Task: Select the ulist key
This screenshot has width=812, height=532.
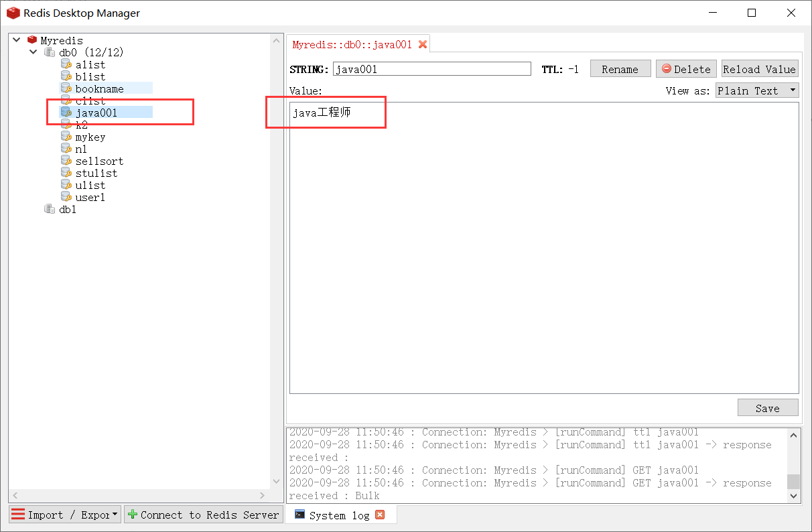Action: pyautogui.click(x=90, y=185)
